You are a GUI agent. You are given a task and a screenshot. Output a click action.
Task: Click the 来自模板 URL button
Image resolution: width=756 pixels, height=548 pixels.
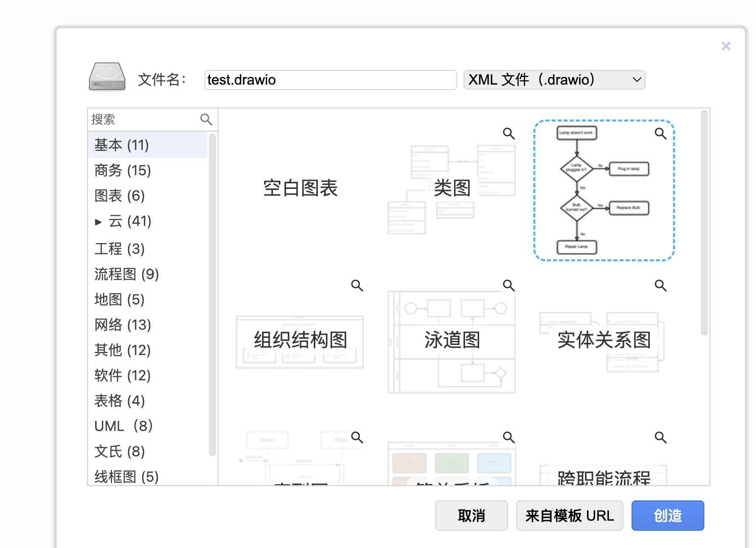[x=569, y=516]
